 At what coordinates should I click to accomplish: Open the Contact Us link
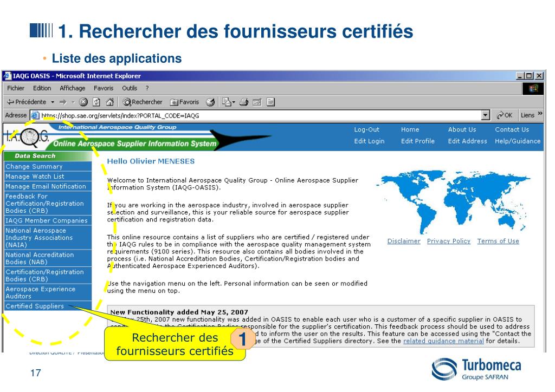pos(512,130)
